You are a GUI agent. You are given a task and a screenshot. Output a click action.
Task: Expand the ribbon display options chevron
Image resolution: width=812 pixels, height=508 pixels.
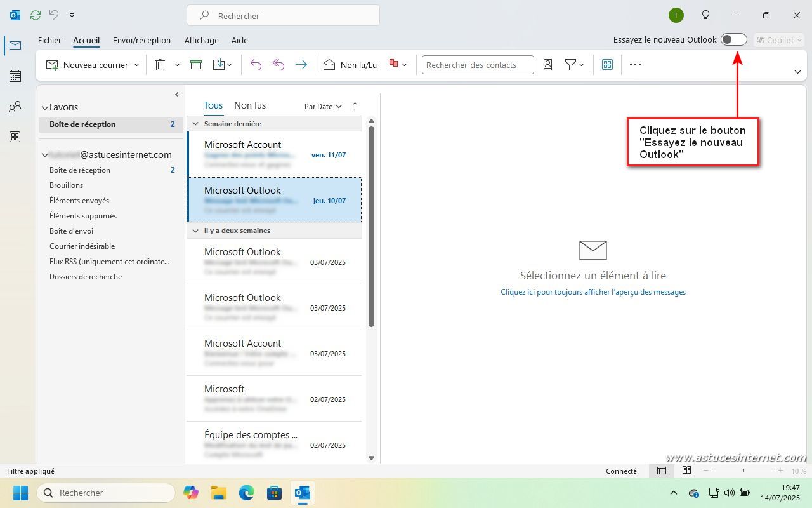(x=797, y=72)
